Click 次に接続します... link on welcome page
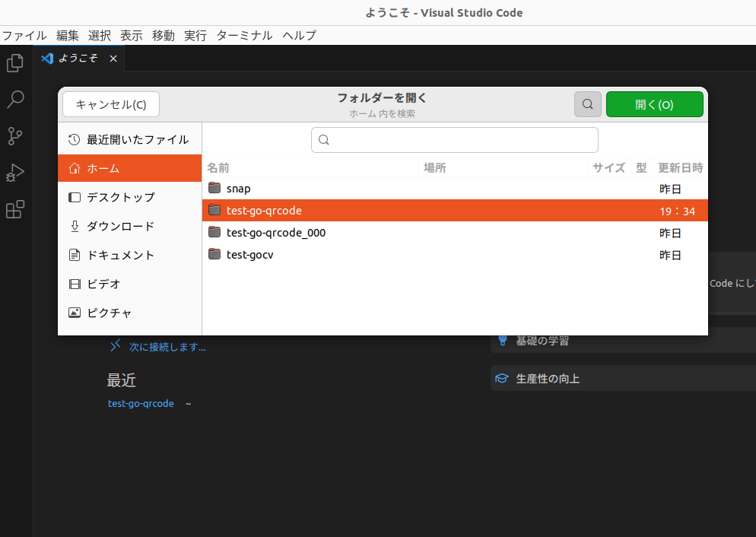The width and height of the screenshot is (756, 537). (167, 347)
